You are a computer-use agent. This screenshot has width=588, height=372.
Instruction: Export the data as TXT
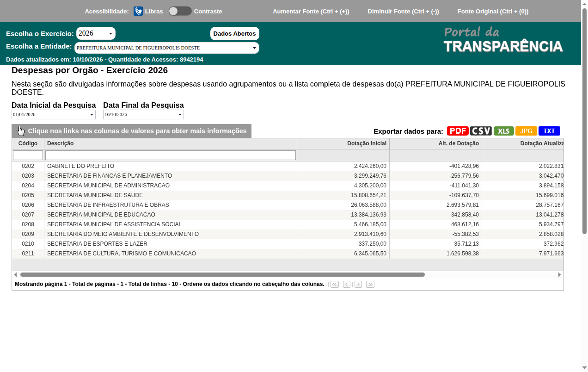[549, 131]
